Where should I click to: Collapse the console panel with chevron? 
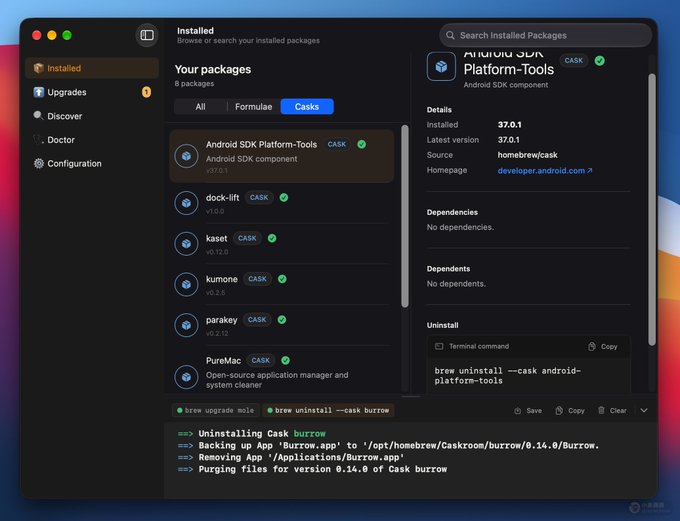click(644, 410)
